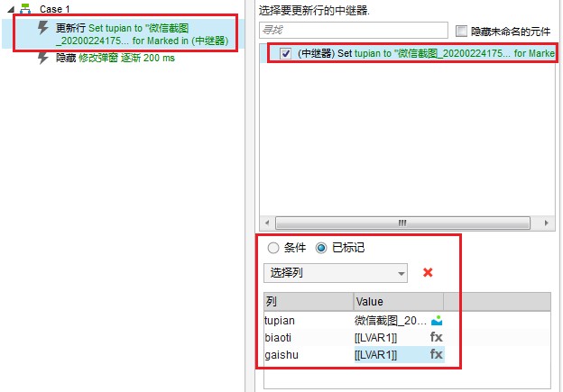
Task: Uncheck the (中继器) Set tupian checkbox
Action: coord(285,53)
